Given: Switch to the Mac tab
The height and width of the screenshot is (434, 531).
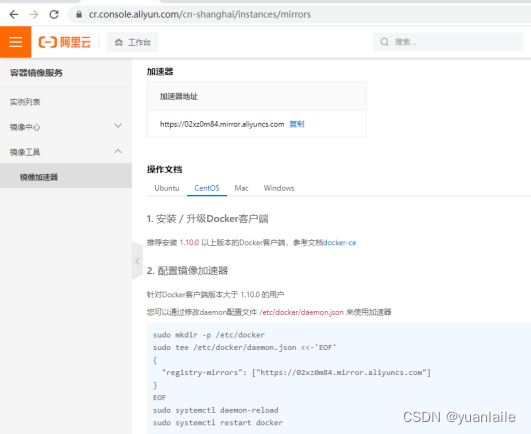Looking at the screenshot, I should [x=241, y=188].
